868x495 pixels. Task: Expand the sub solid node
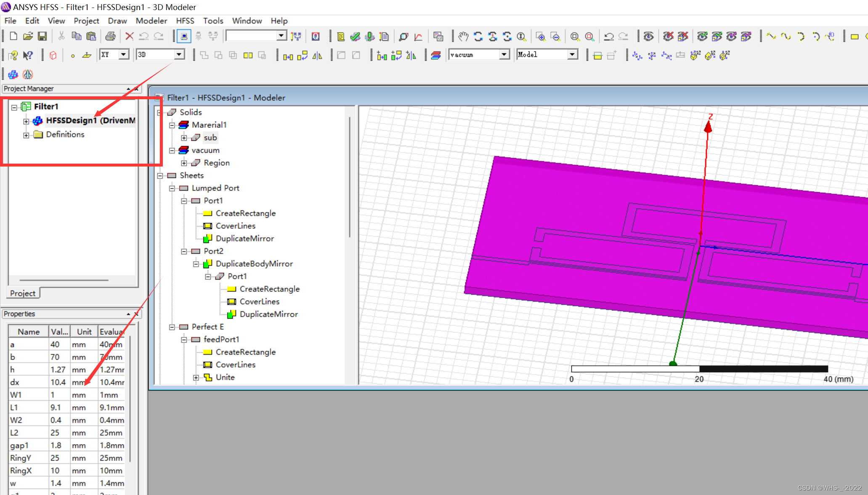(184, 138)
